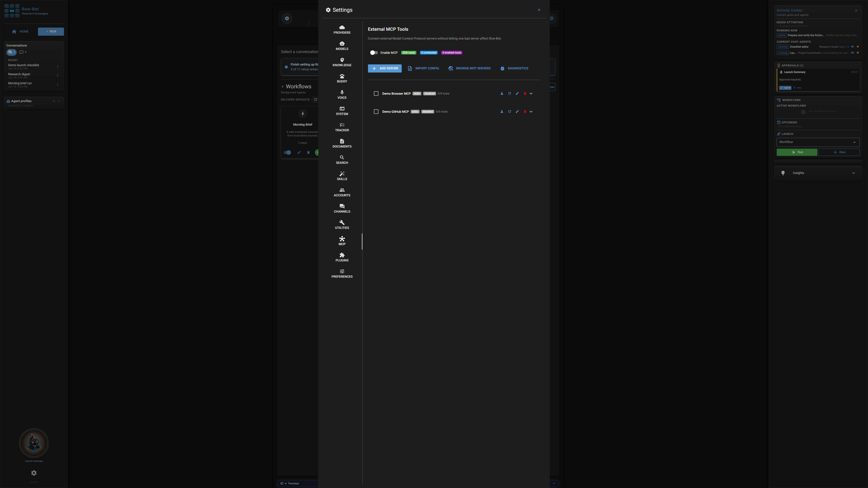Select the MCP settings tab

point(342,242)
